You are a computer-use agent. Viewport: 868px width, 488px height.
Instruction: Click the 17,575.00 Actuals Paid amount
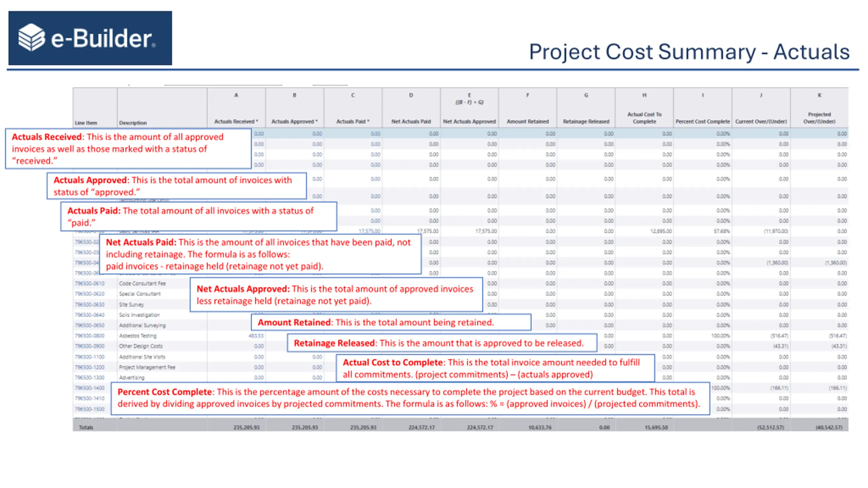coord(369,231)
